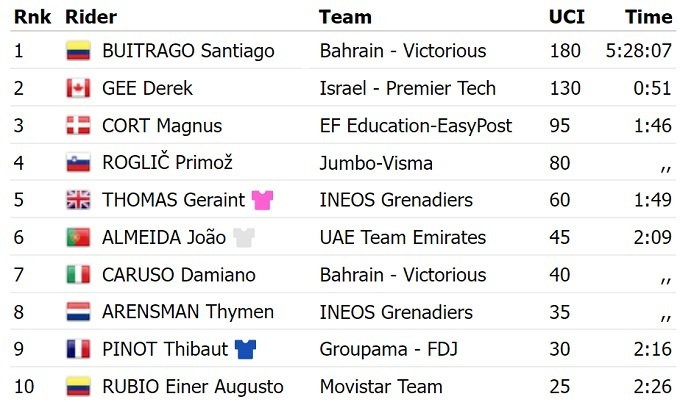Viewport: 680px width, 402px height.
Task: Click the Colombian flag beside Buitrago
Action: click(78, 51)
